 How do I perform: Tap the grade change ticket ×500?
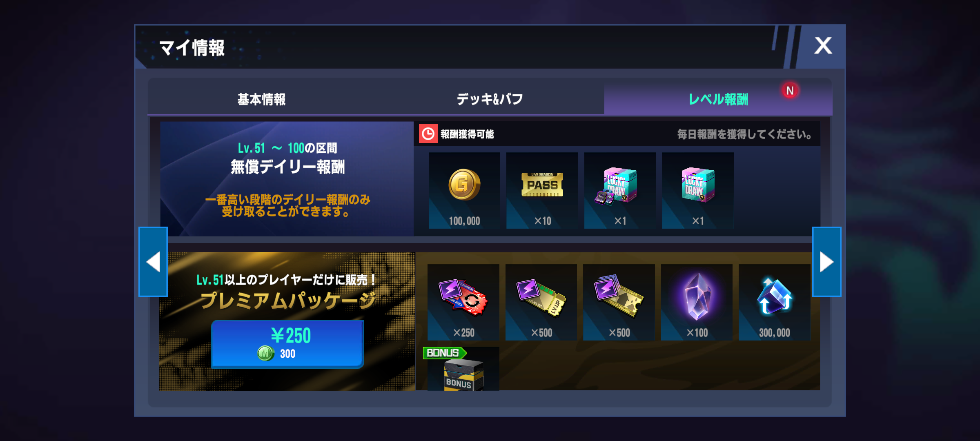coord(619,302)
